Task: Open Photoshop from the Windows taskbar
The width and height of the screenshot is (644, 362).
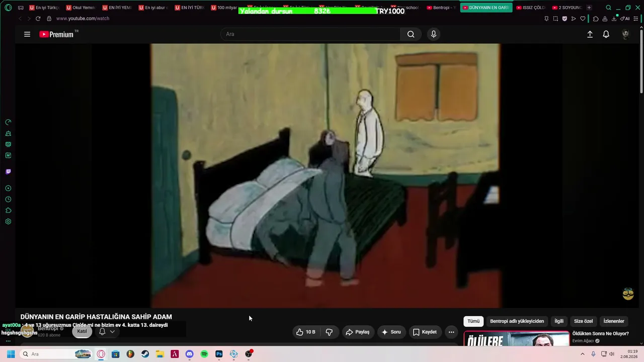Action: point(219,354)
